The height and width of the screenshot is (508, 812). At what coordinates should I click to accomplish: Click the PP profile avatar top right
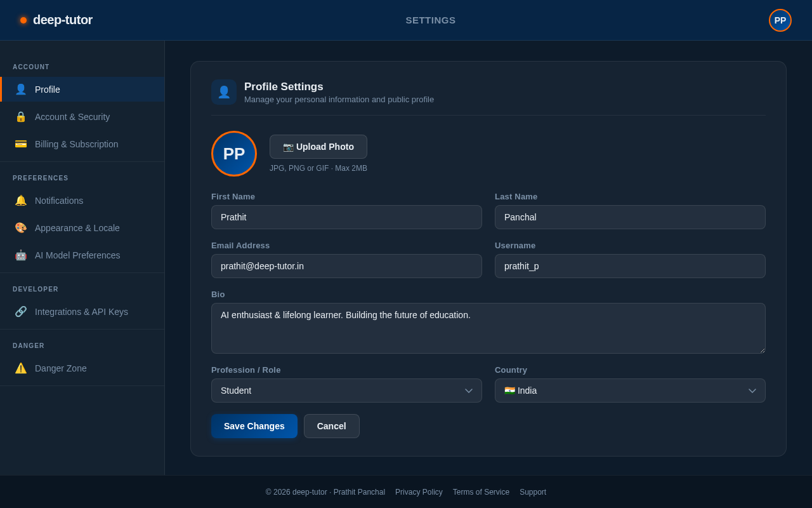coord(780,20)
